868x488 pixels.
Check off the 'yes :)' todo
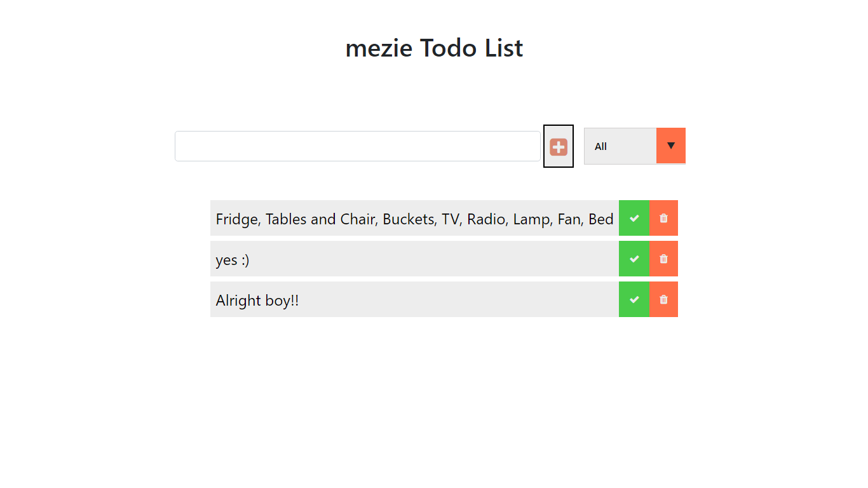(634, 259)
